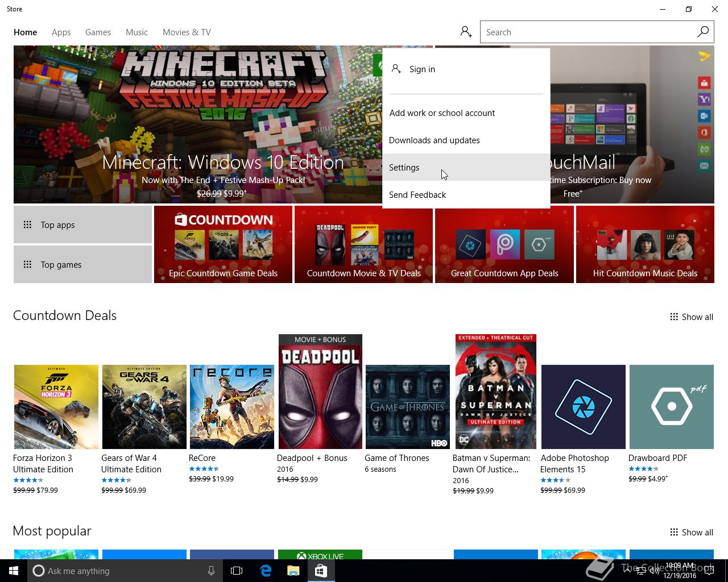Click Drawboard PDF title text
The height and width of the screenshot is (582, 728).
point(657,458)
